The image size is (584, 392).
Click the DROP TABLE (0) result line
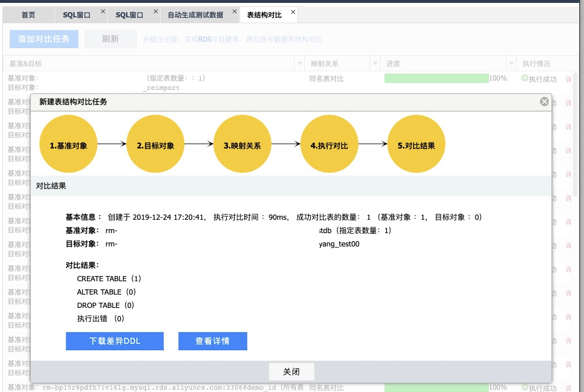tap(106, 305)
